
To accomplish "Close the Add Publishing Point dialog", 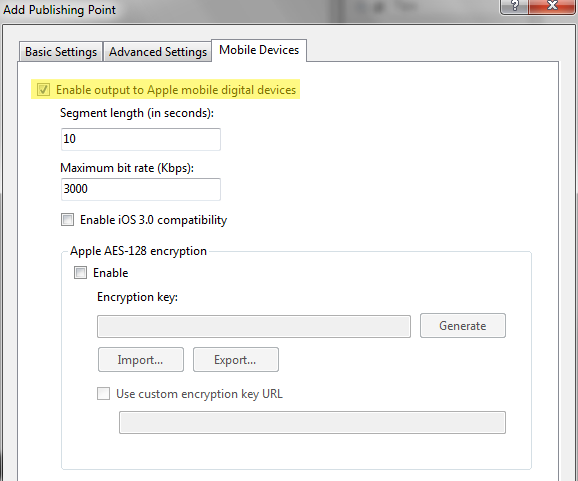I will click(x=552, y=6).
